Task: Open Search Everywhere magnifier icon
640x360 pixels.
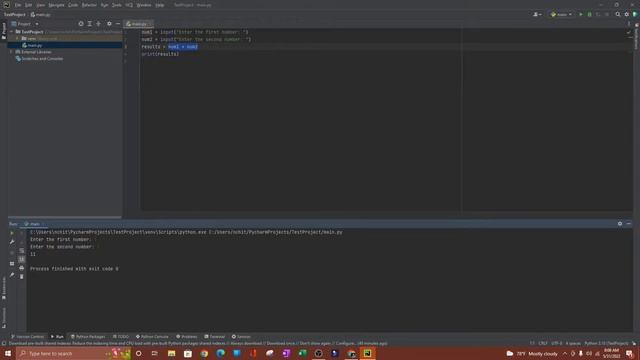Action: click(618, 14)
